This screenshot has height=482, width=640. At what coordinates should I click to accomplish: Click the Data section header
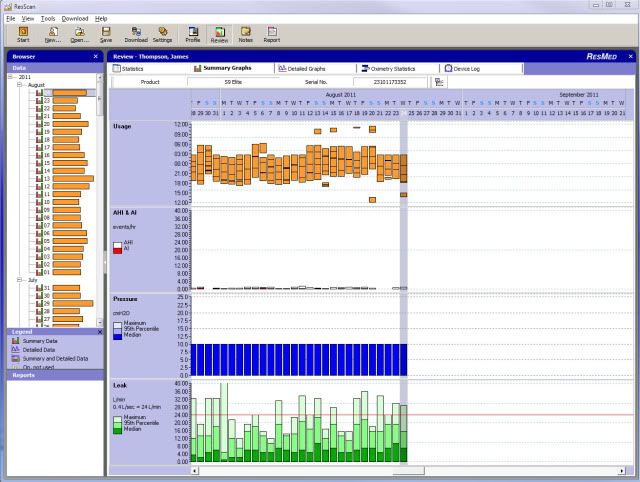(55, 68)
